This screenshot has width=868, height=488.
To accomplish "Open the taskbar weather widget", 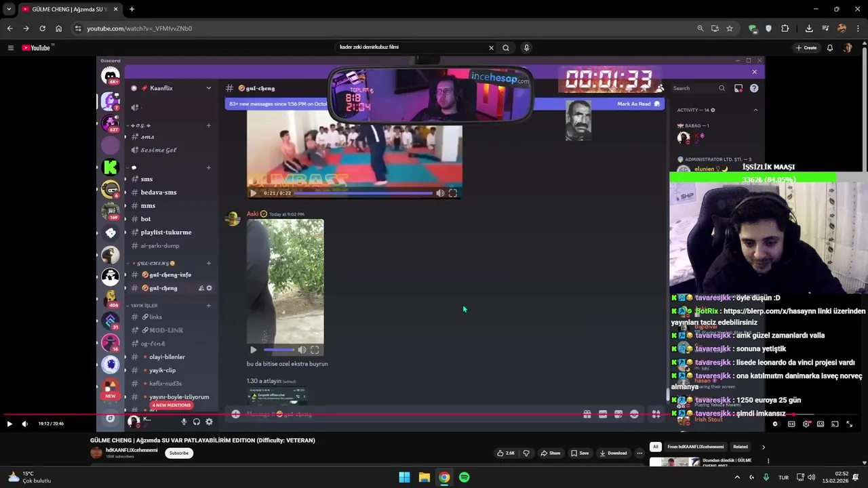I will coord(30,477).
